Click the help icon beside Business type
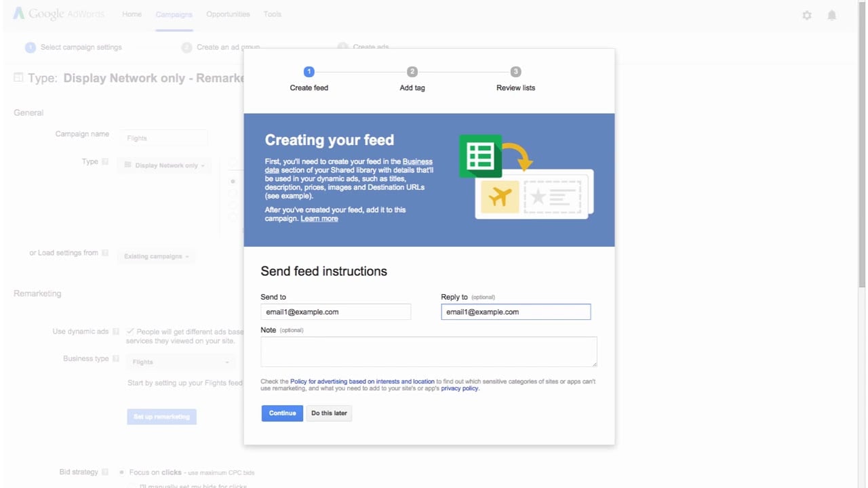This screenshot has width=868, height=488. (x=115, y=358)
